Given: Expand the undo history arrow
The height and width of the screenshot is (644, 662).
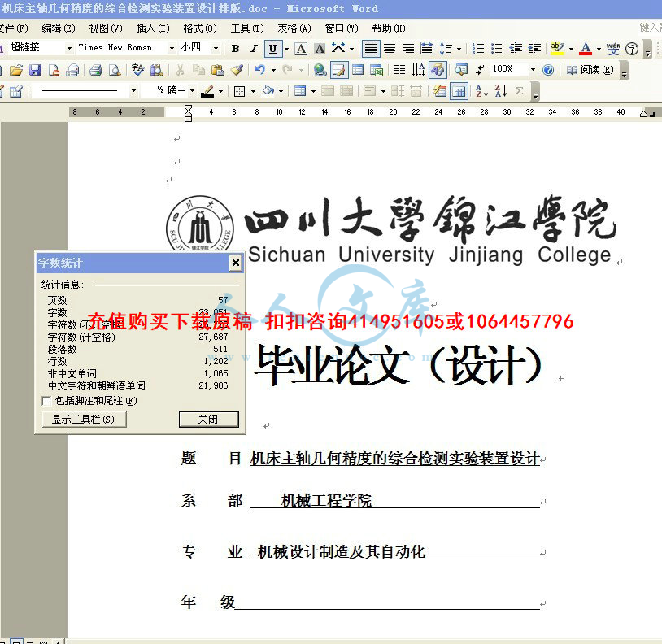Looking at the screenshot, I should [x=273, y=70].
